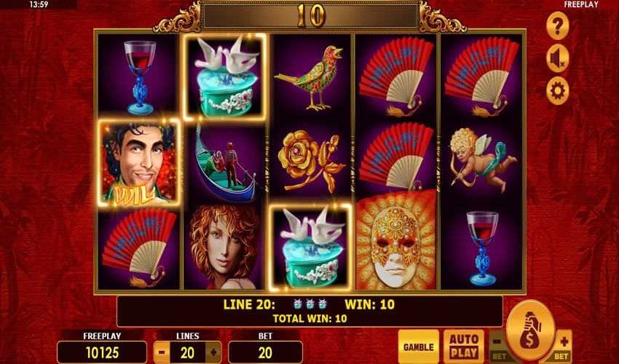619x364 pixels.
Task: Click the GAMBLE button
Action: click(419, 347)
